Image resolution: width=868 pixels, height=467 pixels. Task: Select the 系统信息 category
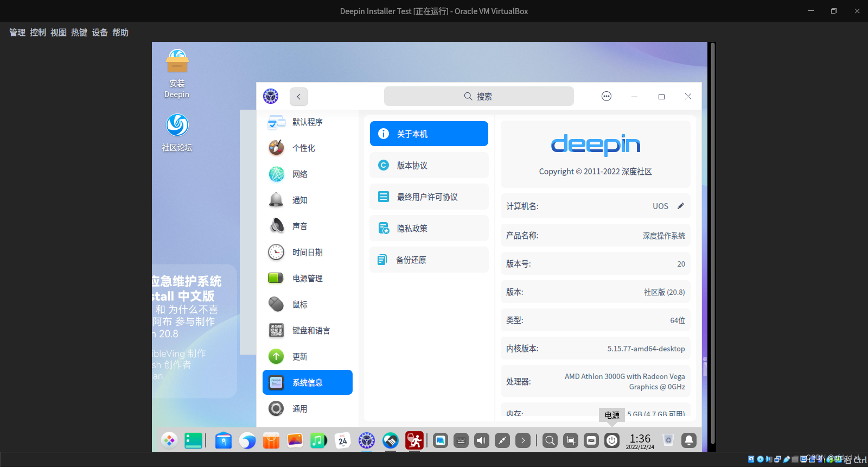tap(308, 382)
